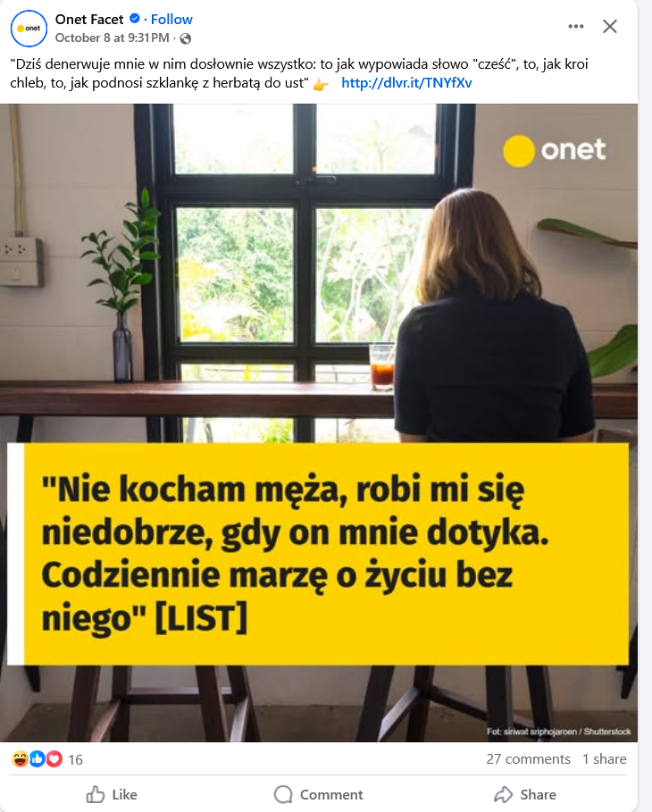Click the blue Like reaction icon
Viewport: 652px width, 812px height.
pyautogui.click(x=37, y=759)
